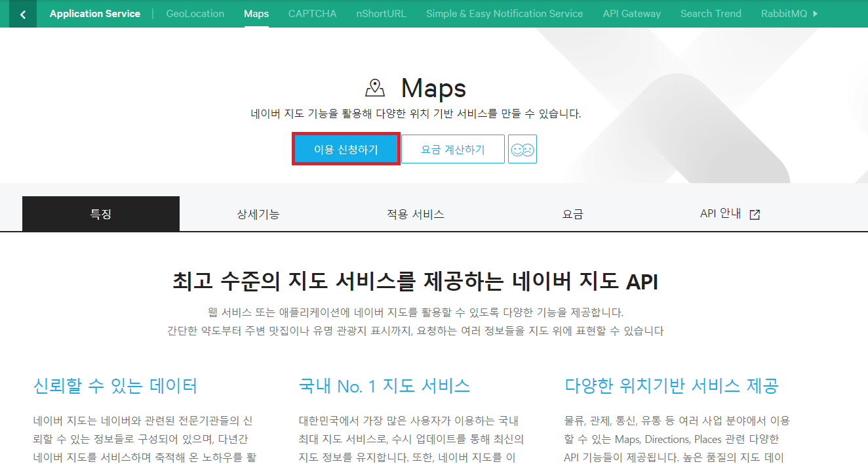Viewport: 868px width, 464px height.
Task: Go to RabbitMQ service
Action: [784, 14]
